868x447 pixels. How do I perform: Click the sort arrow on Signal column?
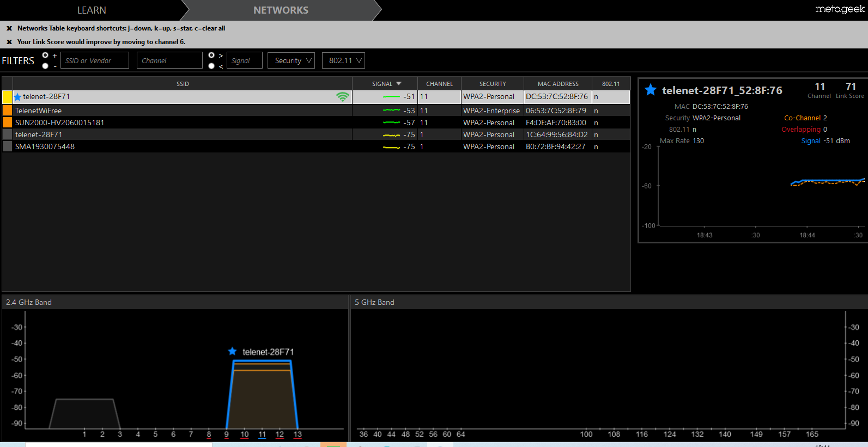(x=399, y=84)
